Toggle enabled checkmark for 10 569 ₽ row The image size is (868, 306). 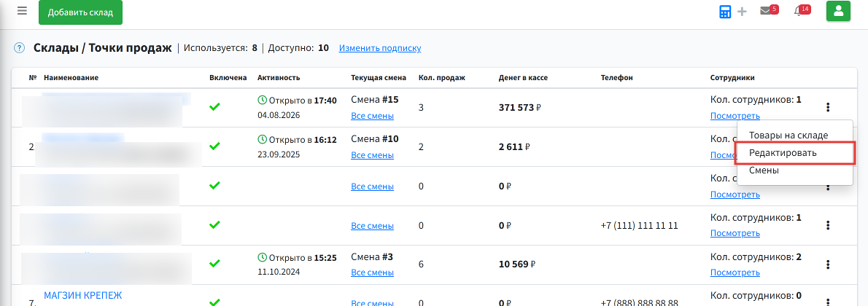tap(214, 264)
